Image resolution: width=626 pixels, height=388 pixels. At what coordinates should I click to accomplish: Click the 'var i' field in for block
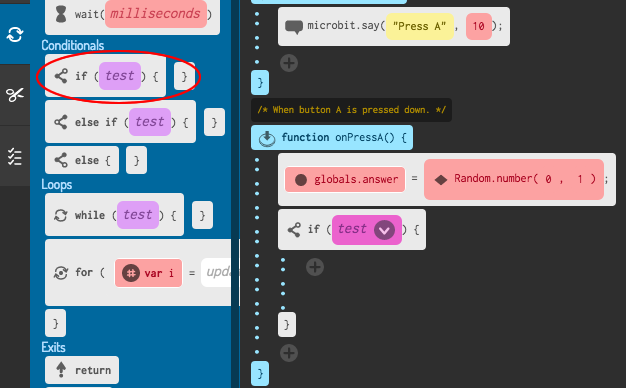click(x=148, y=273)
